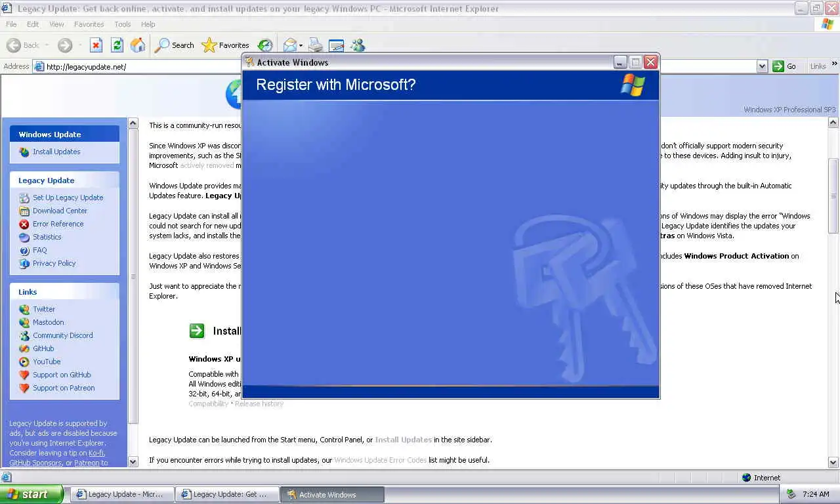Viewport: 840px width, 504px height.
Task: Switch to first Legacy Update taskbar window
Action: [x=122, y=495]
